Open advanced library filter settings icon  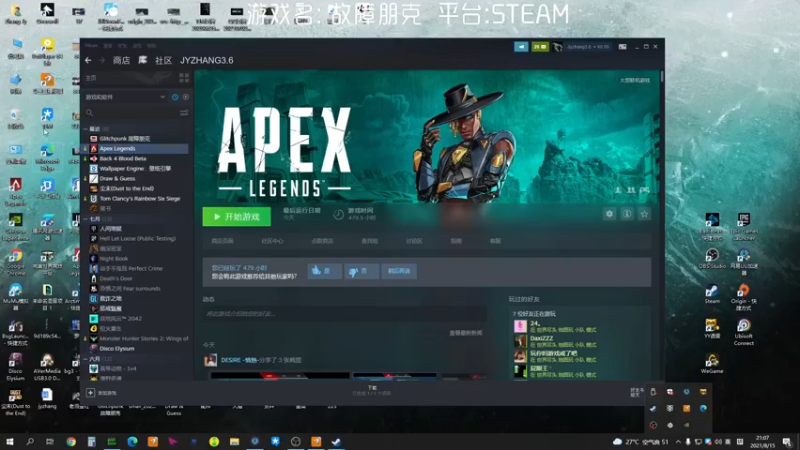[184, 112]
